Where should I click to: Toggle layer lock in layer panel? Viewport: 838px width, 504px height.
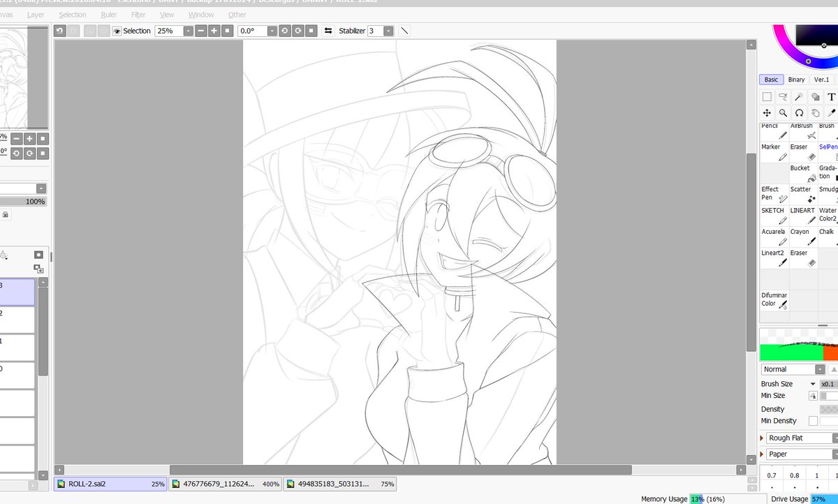tap(5, 215)
